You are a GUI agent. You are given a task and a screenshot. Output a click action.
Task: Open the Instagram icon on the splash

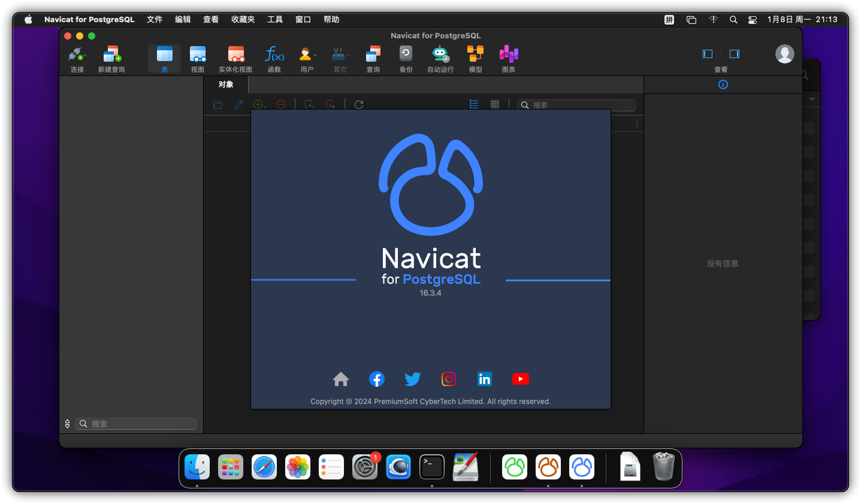tap(449, 379)
